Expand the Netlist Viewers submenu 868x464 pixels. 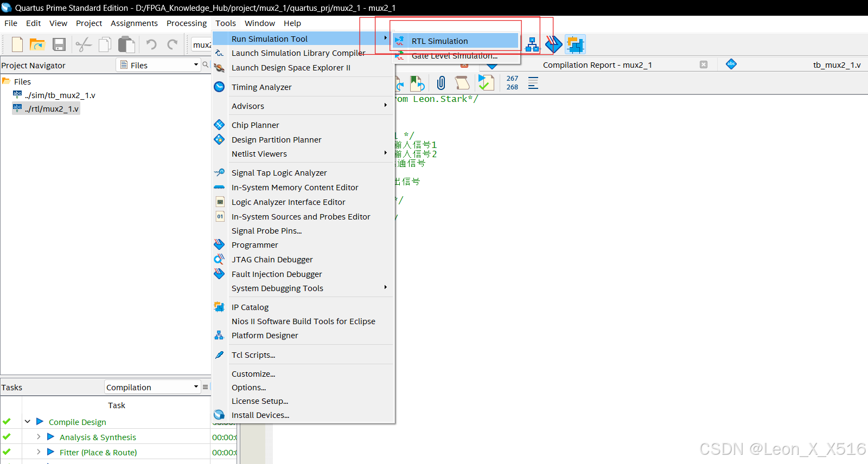[x=303, y=153]
